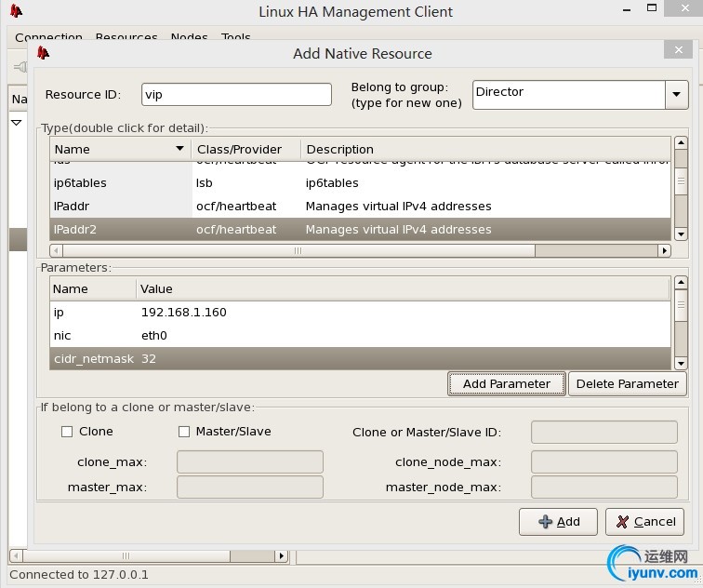Click the Name column header in Parameters
The height and width of the screenshot is (588, 703).
[93, 288]
